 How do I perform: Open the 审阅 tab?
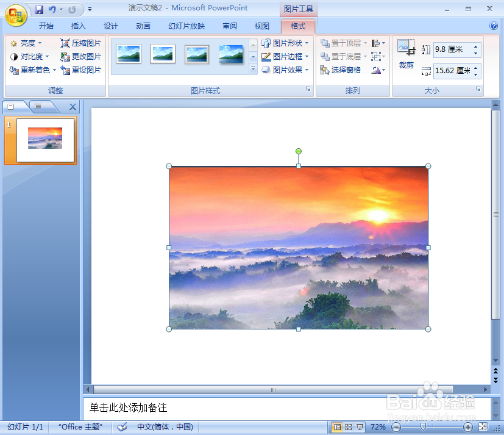click(x=230, y=26)
